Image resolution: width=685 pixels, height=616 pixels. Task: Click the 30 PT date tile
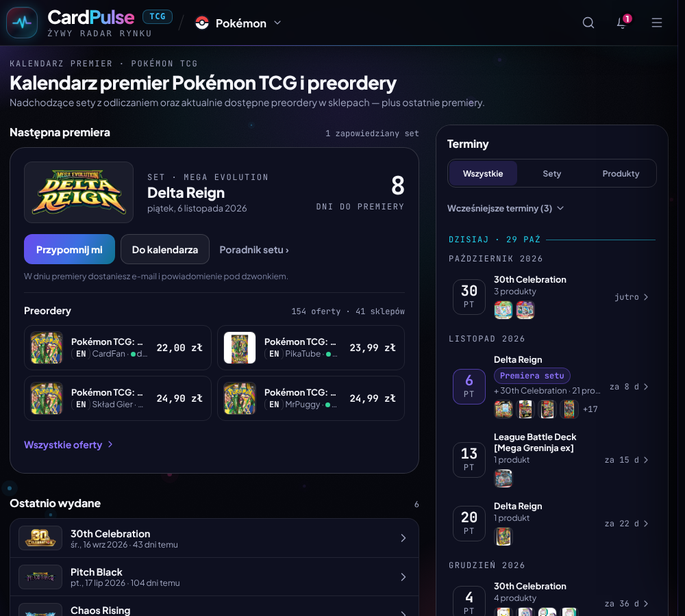click(x=469, y=297)
